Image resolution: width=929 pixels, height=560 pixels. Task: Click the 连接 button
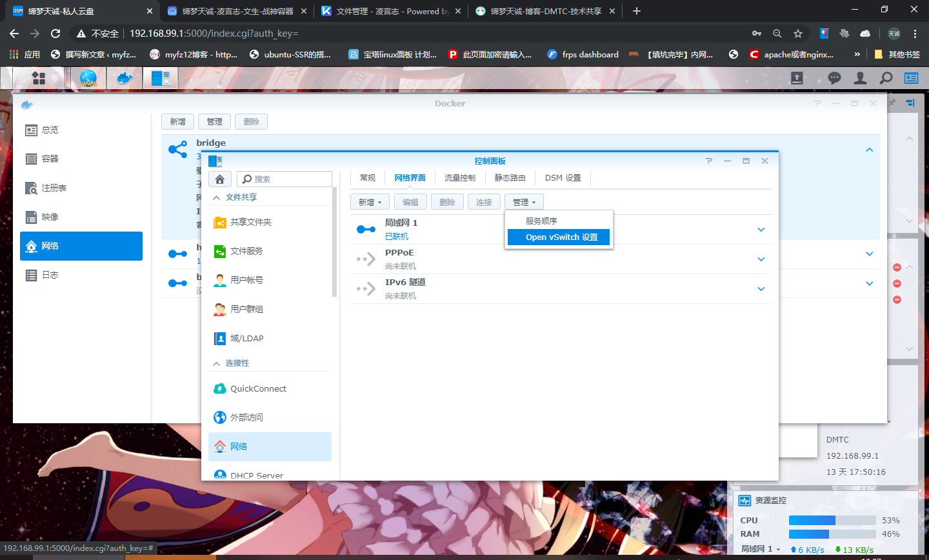pyautogui.click(x=484, y=201)
